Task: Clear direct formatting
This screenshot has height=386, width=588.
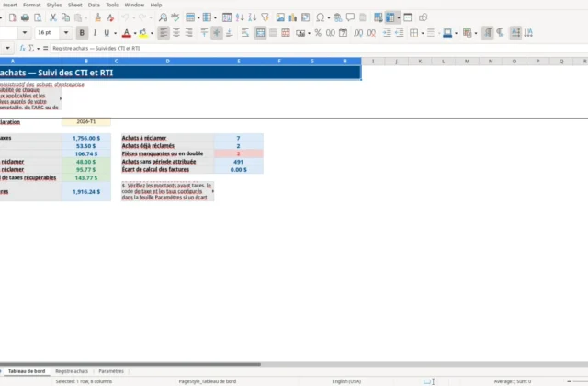Action: [x=110, y=17]
